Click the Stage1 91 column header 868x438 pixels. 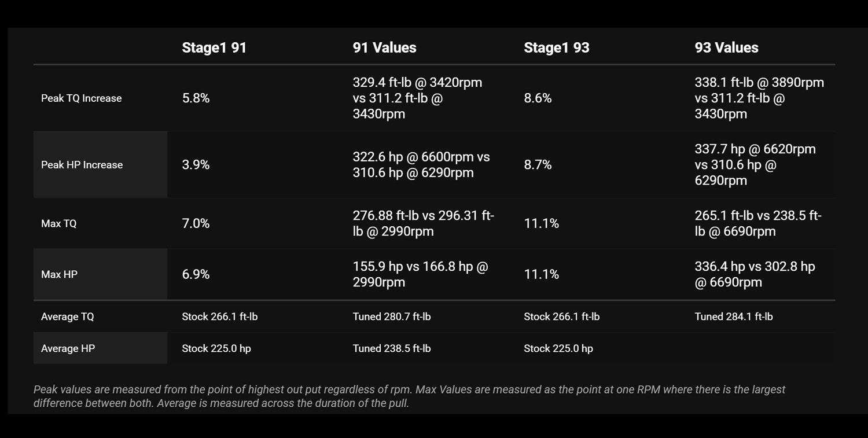click(x=214, y=47)
